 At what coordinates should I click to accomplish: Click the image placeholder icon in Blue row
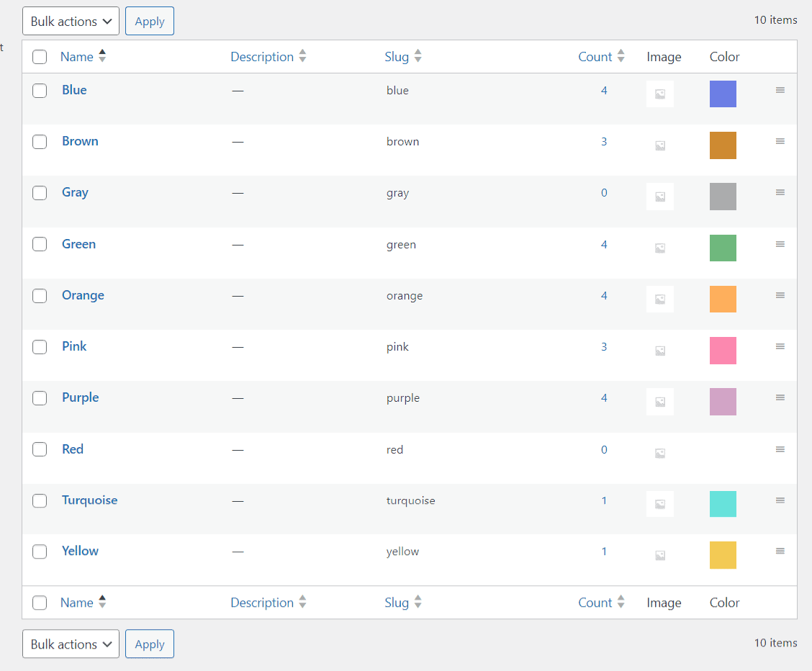click(x=660, y=94)
